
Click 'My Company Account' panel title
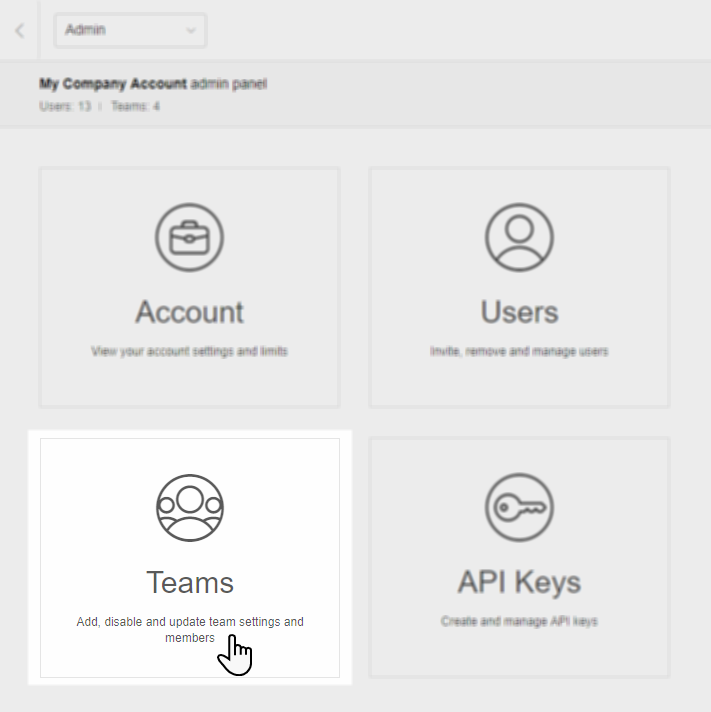[112, 84]
